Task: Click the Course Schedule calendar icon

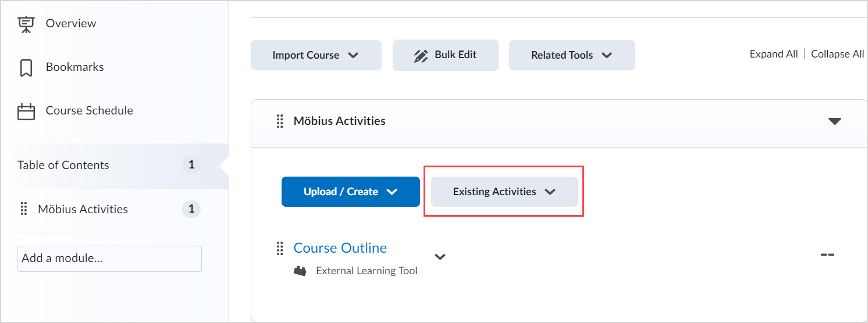Action: click(x=26, y=111)
